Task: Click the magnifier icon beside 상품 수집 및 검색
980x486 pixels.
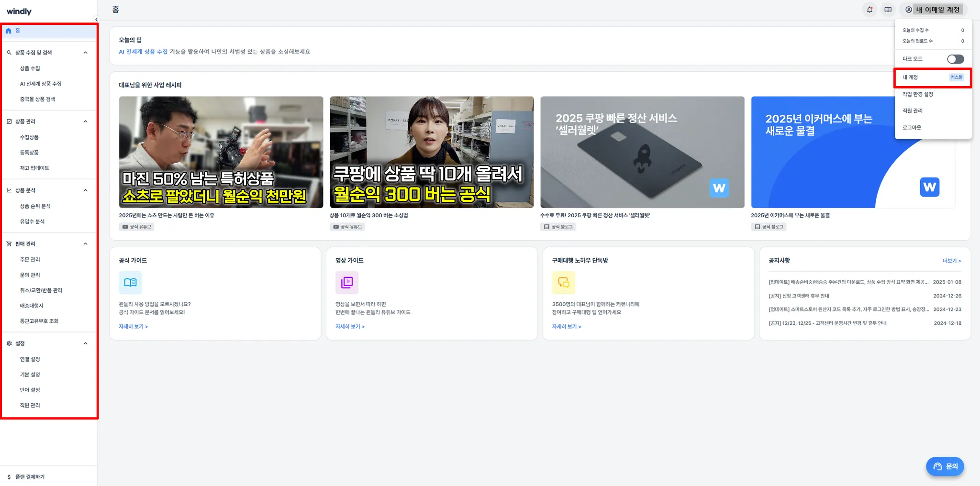Action: pyautogui.click(x=9, y=53)
